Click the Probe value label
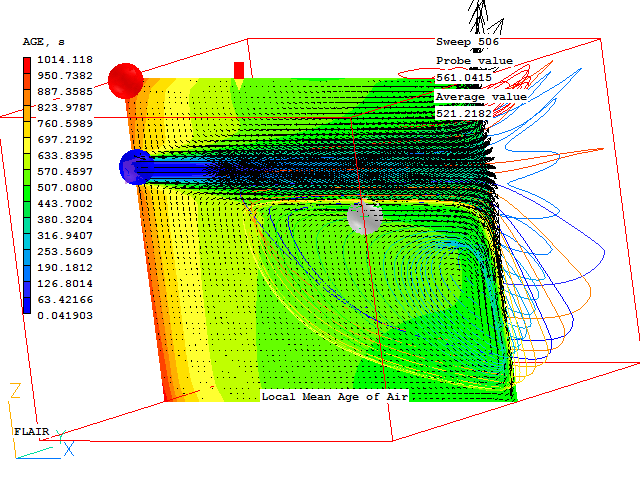This screenshot has width=640, height=480. click(x=474, y=60)
